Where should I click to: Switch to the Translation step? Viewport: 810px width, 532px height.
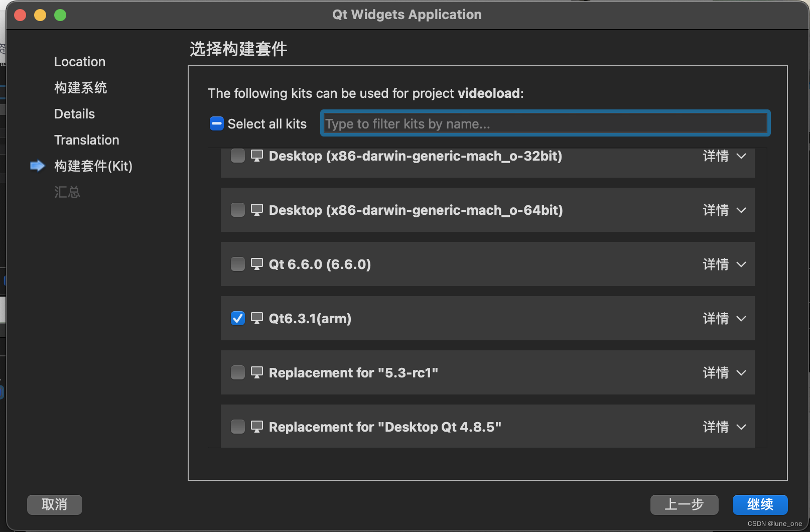point(86,140)
